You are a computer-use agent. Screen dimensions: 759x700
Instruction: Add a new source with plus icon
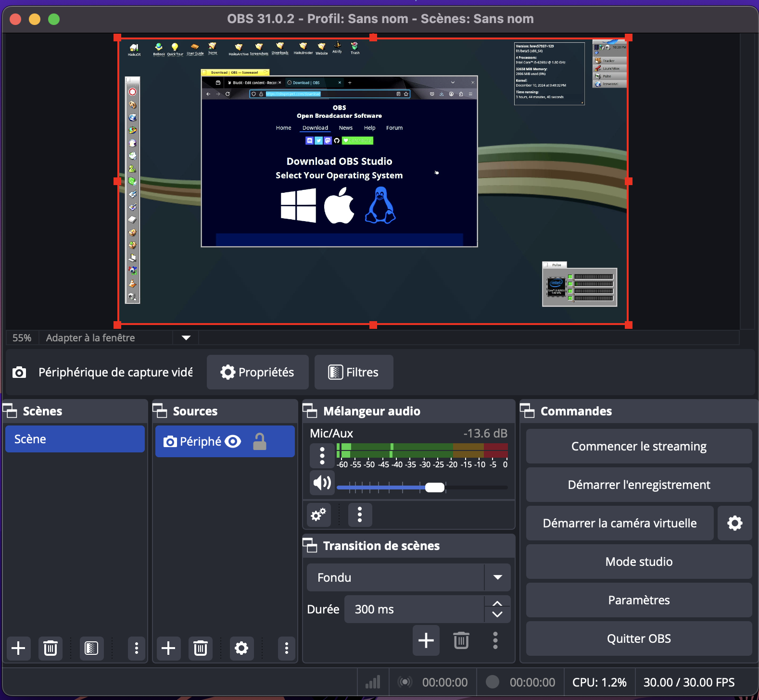(168, 648)
